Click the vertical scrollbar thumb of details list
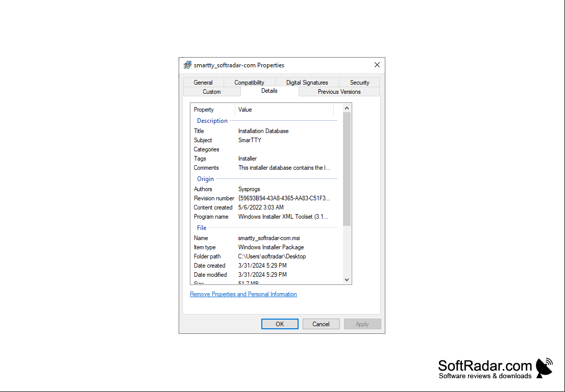 [x=347, y=169]
